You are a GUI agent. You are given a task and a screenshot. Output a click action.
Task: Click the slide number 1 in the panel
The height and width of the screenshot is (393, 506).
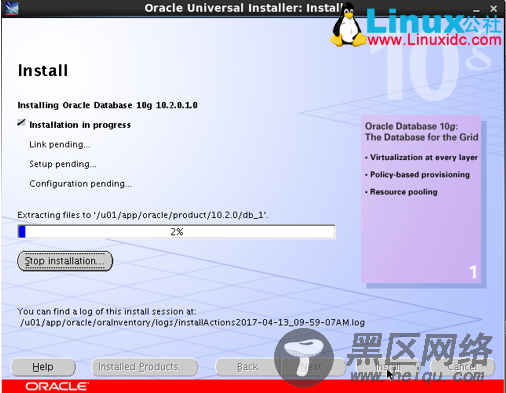pos(473,272)
